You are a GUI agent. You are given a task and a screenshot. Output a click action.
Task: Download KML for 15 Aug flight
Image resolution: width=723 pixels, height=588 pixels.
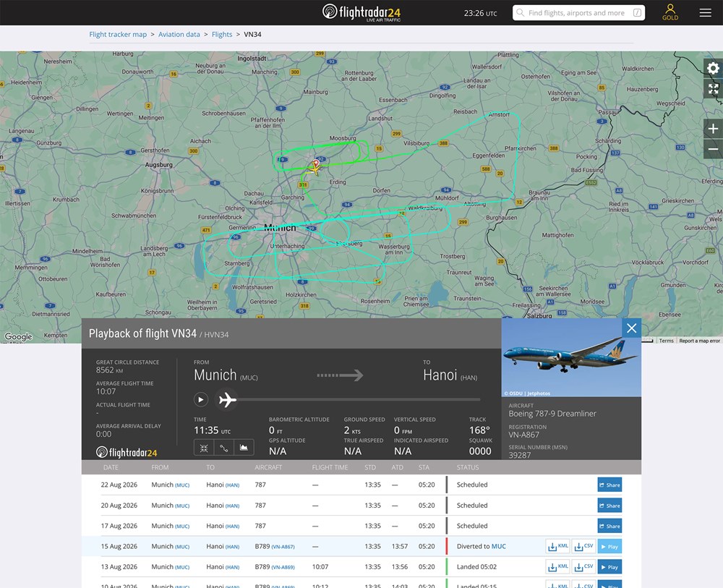tap(557, 547)
